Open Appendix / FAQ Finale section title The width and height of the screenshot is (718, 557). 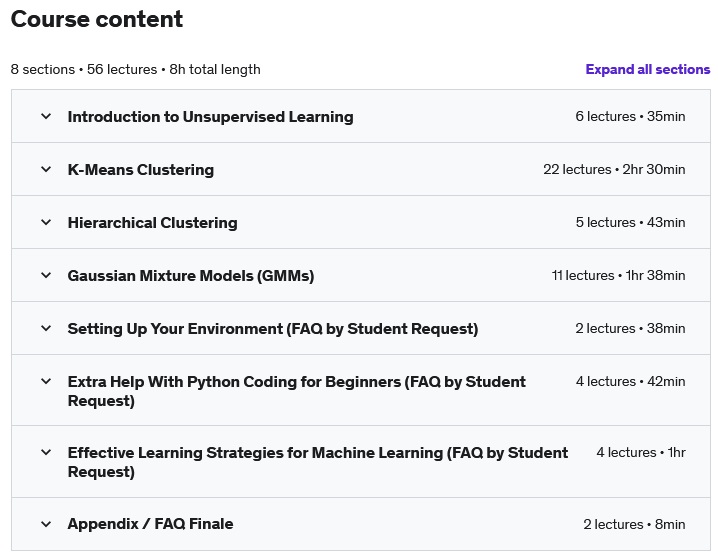151,524
